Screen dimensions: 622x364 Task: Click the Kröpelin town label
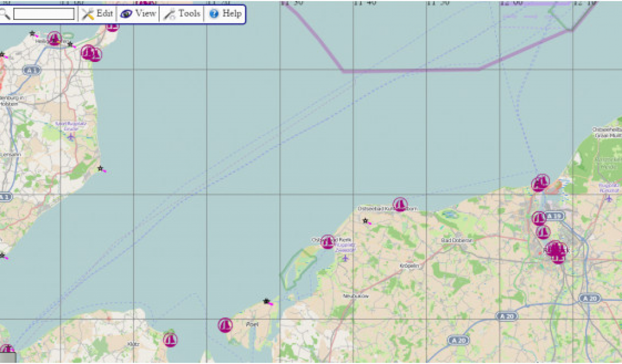click(409, 266)
